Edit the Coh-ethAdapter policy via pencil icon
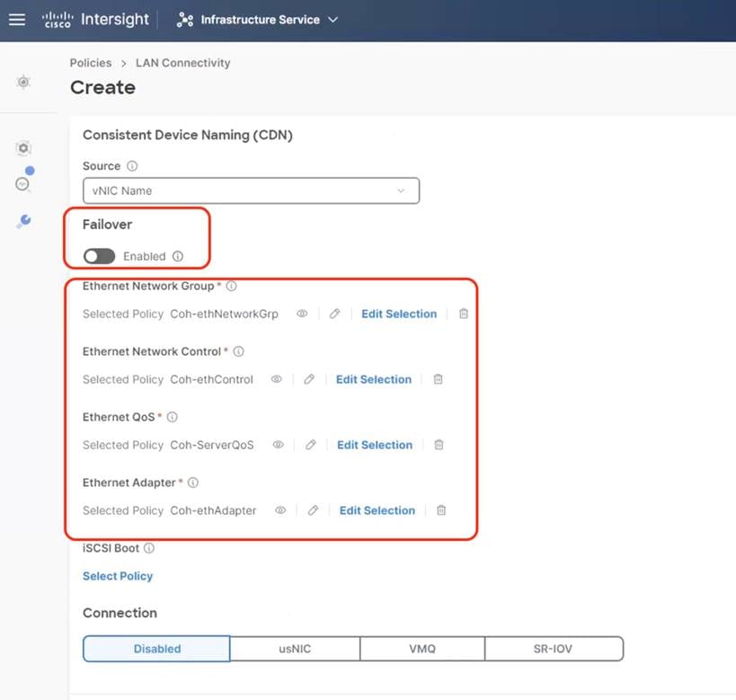 tap(313, 510)
